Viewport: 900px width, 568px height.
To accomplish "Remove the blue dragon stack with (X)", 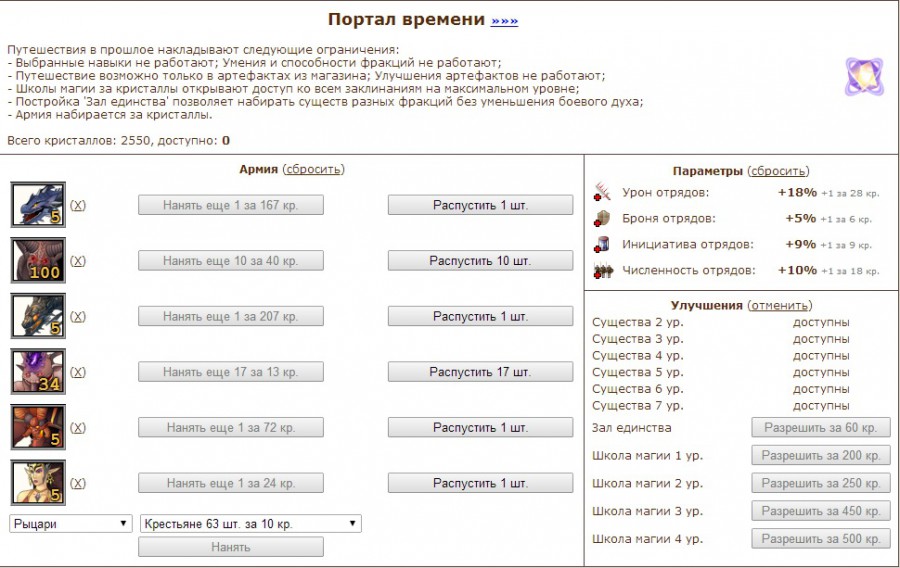I will point(78,205).
